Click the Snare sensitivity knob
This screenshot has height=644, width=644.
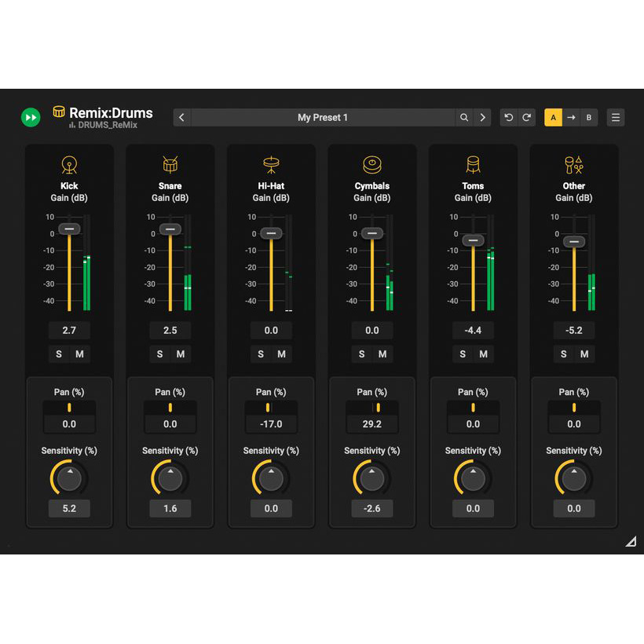[170, 478]
